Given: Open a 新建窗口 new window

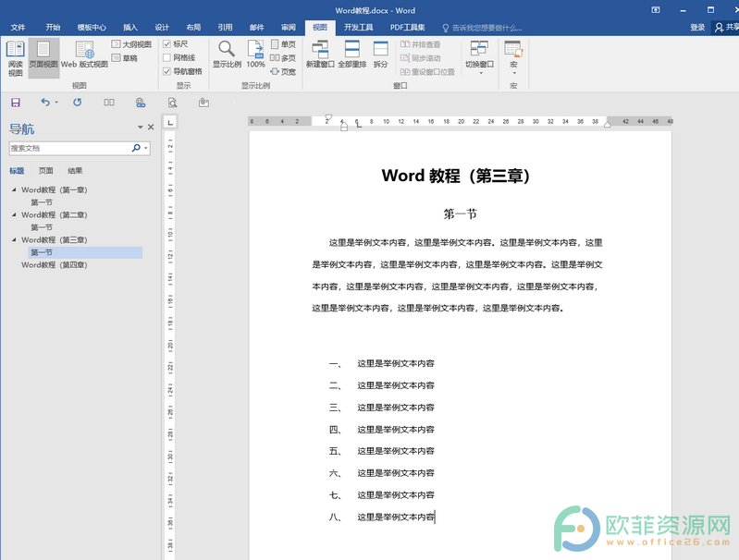Looking at the screenshot, I should pos(320,55).
